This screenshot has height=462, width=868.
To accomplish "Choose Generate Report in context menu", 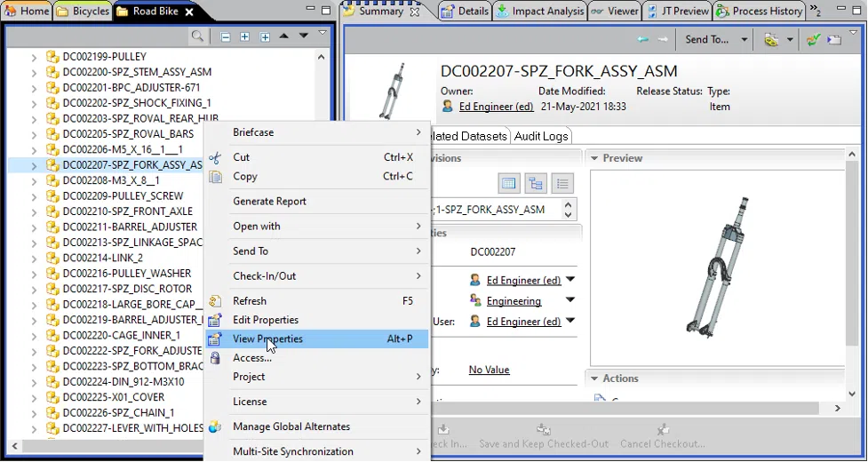I will coord(317,202).
